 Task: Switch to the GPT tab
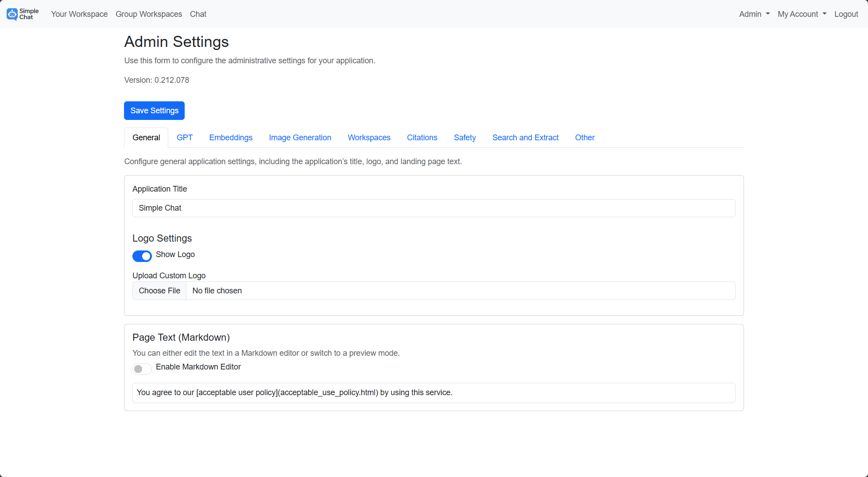coord(185,138)
